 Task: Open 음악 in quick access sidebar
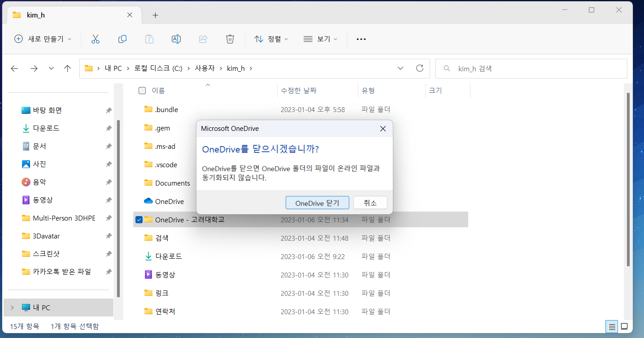click(39, 182)
